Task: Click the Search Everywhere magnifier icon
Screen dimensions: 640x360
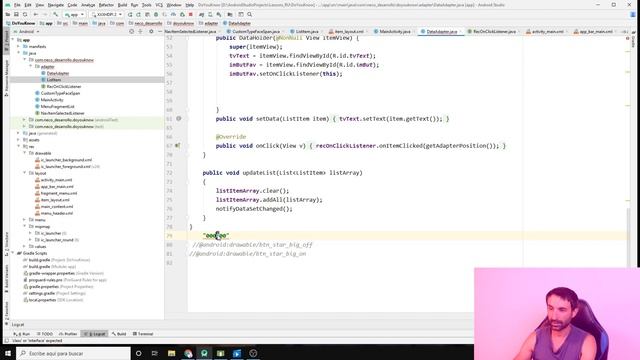Action: click(x=249, y=14)
